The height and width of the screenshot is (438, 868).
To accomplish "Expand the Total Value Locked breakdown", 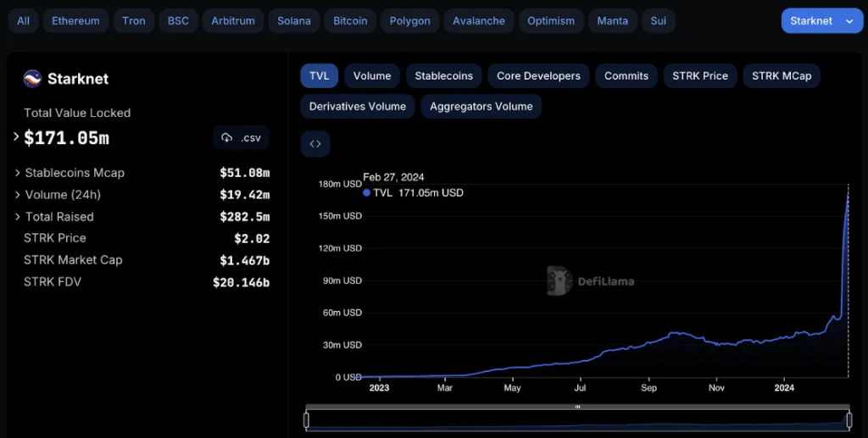I will coord(16,136).
